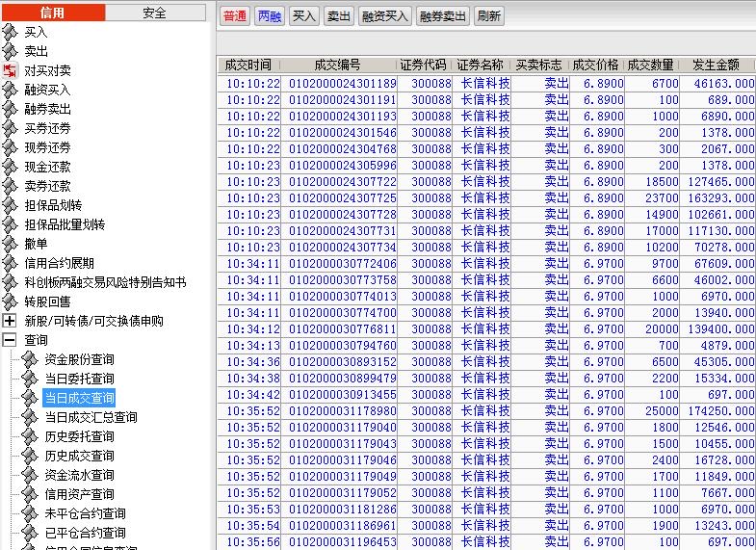Click the icon beside 担保品批量划转
The image size is (756, 550).
[x=10, y=224]
